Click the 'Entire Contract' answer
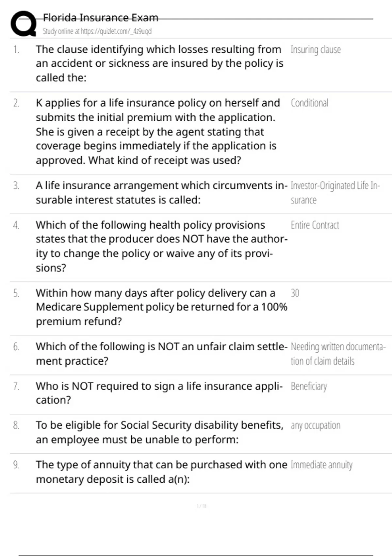392x556 pixels. coord(315,225)
